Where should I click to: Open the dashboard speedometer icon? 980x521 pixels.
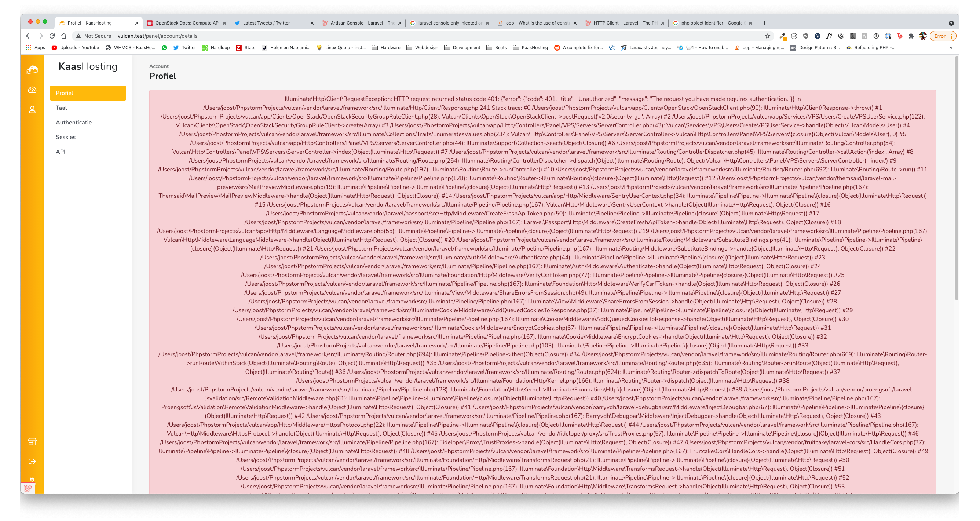32,90
